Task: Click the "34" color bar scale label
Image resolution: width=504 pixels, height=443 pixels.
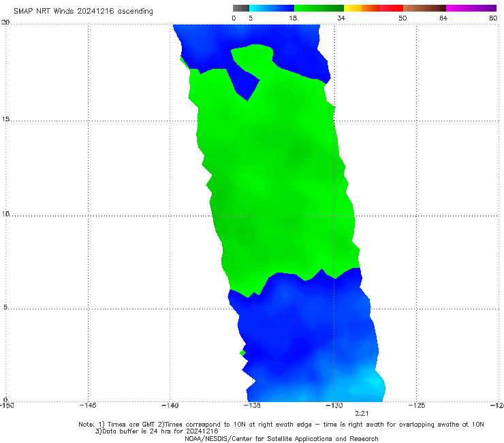Action: [341, 18]
